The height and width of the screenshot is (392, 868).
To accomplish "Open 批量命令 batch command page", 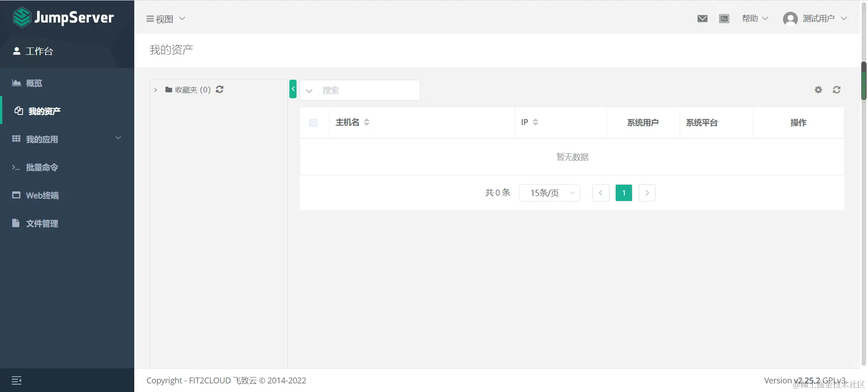I will coord(67,167).
